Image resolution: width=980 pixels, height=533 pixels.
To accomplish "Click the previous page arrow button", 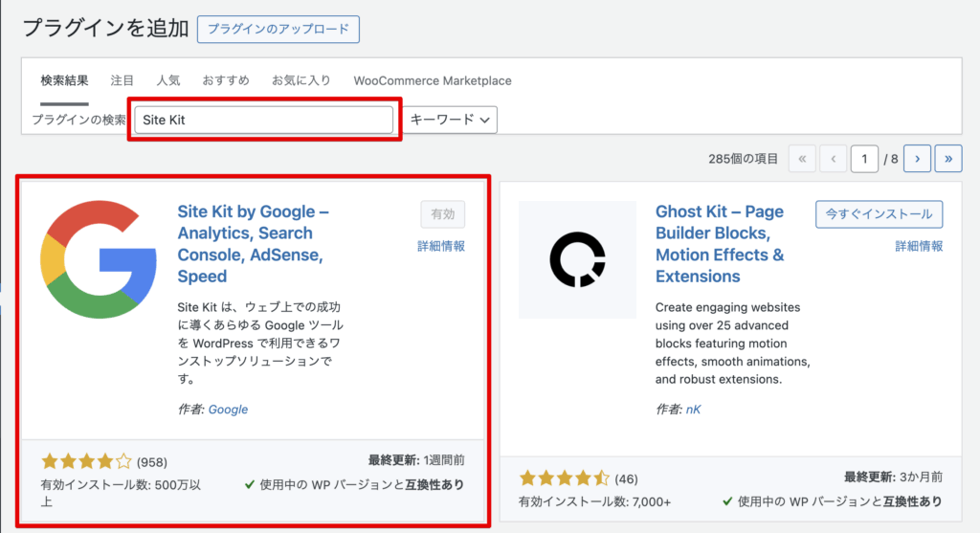I will pos(834,159).
